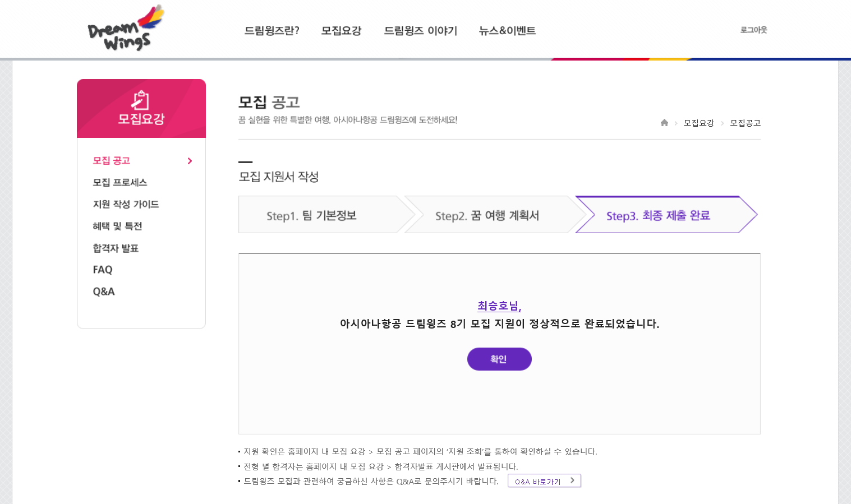Click the Dream Wings logo
The width and height of the screenshot is (851, 504).
(x=126, y=28)
